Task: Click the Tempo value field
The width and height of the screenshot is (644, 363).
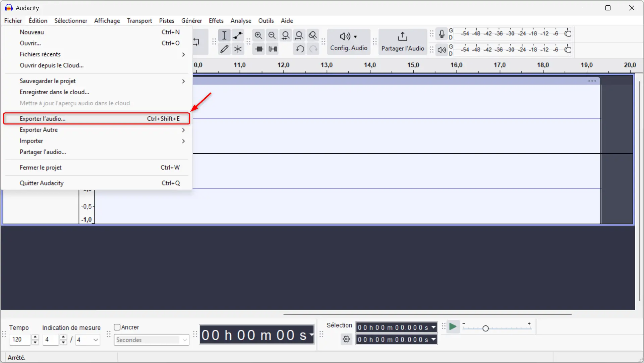Action: click(x=20, y=340)
